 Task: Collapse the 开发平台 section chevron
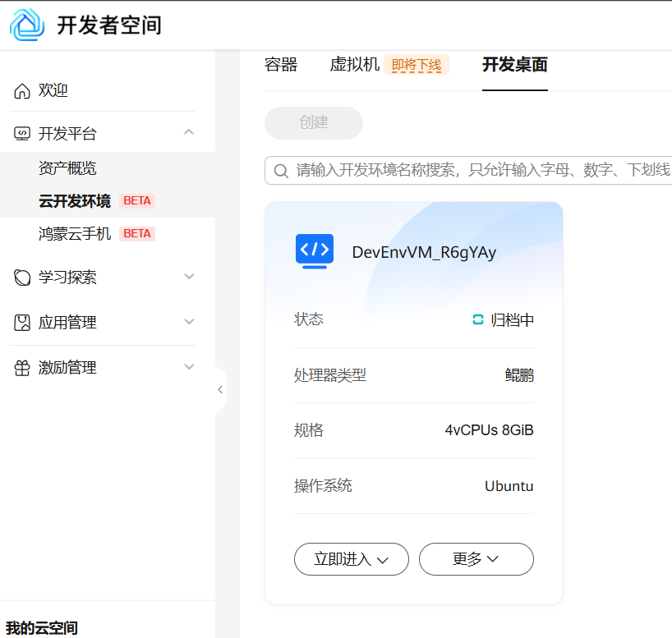click(x=189, y=132)
